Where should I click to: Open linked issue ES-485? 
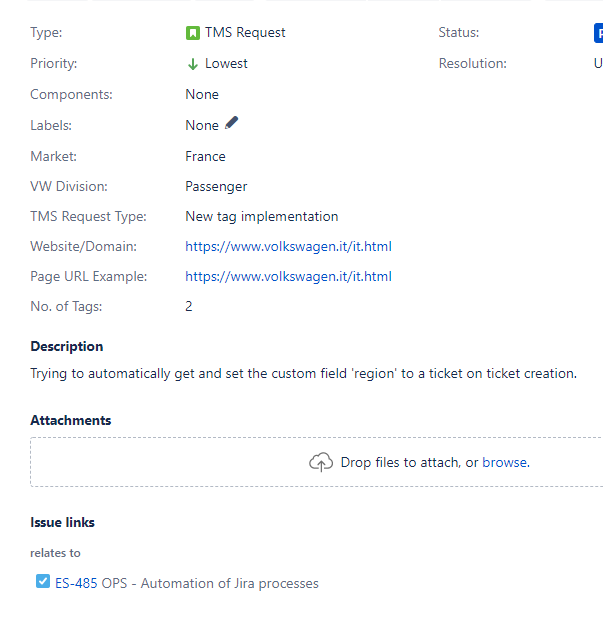[76, 583]
